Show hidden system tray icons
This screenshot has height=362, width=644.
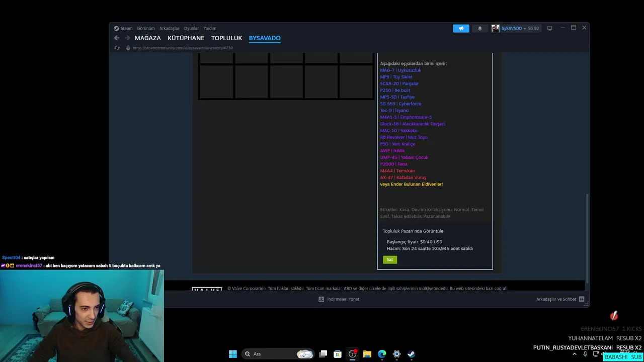pyautogui.click(x=575, y=354)
